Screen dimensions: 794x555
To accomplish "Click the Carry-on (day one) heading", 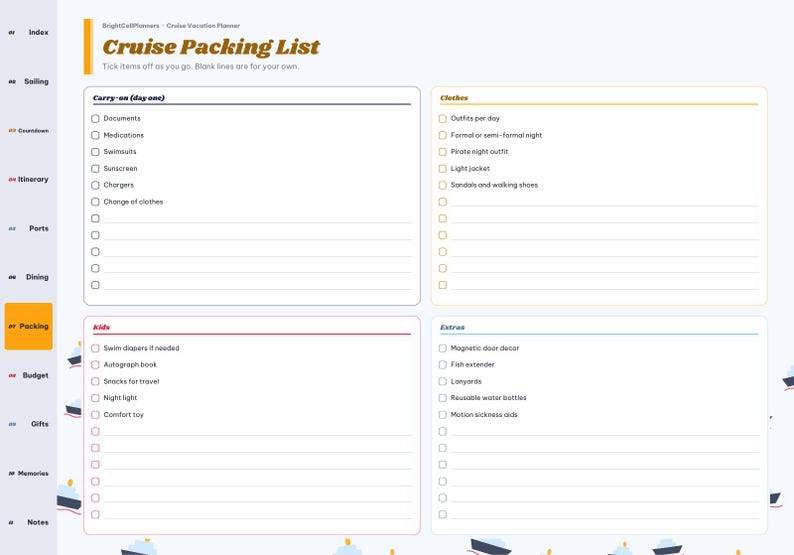I will (129, 98).
